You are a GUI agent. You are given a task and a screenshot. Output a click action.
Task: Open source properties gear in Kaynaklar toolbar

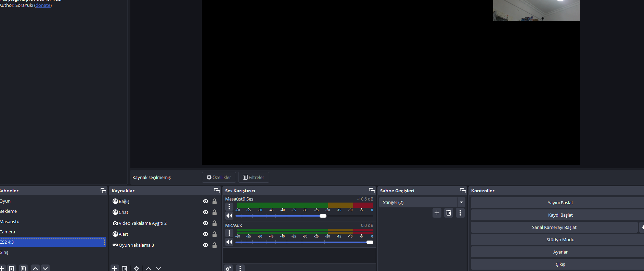pos(137,268)
